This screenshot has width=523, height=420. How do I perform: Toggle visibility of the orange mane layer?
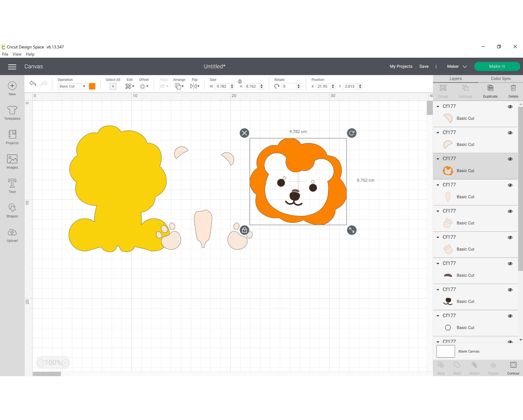510,159
